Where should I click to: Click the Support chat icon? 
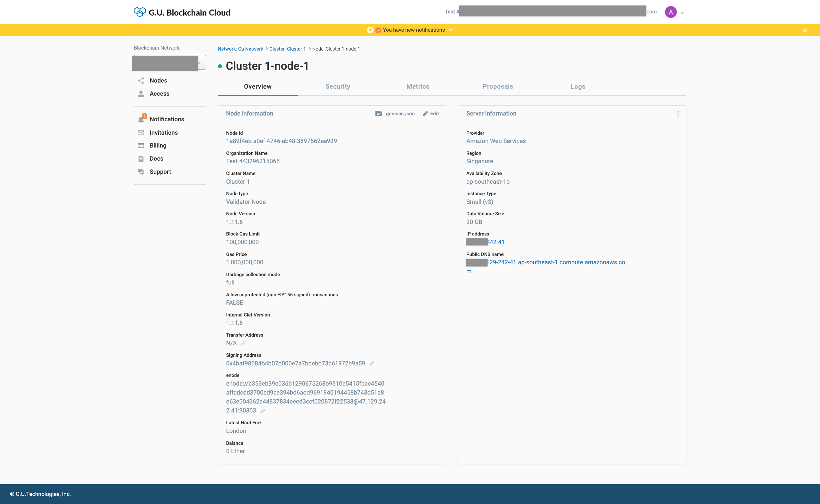click(x=141, y=172)
